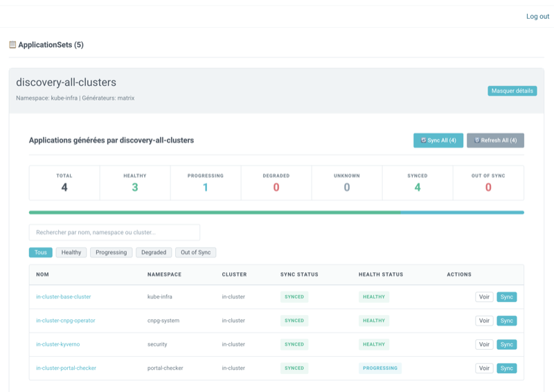
Task: Log out of the portal
Action: (x=537, y=17)
